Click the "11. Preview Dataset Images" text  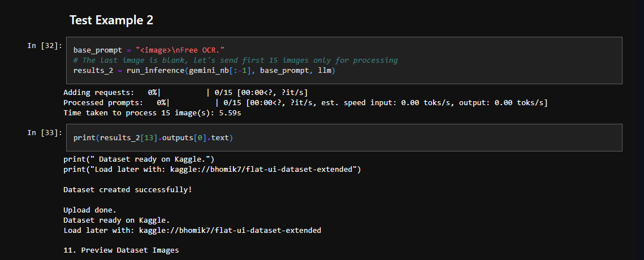coord(121,250)
